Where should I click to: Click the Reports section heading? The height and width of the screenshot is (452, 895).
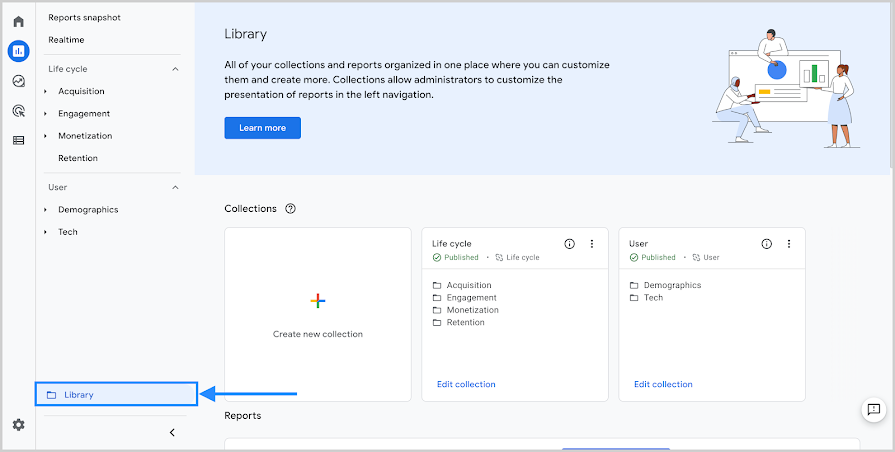pyautogui.click(x=243, y=416)
